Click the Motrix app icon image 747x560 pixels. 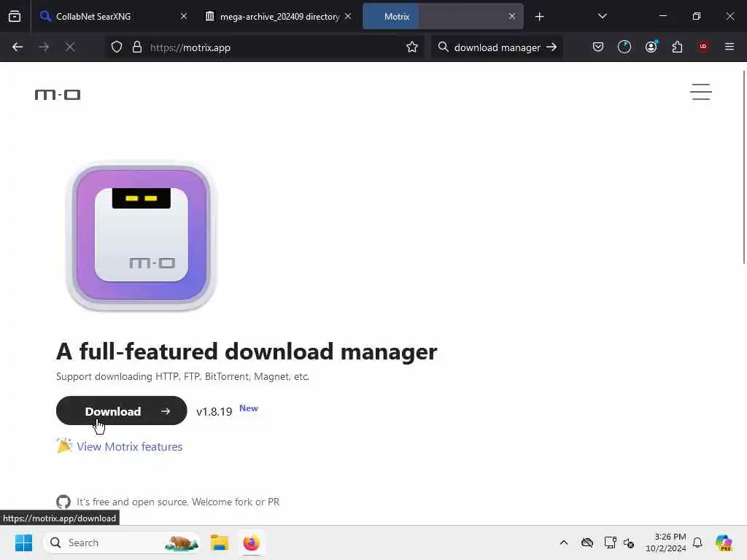[x=142, y=236]
